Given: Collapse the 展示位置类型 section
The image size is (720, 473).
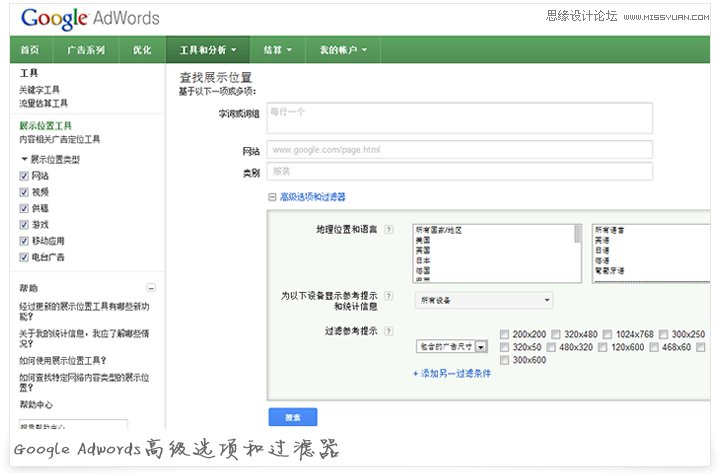Looking at the screenshot, I should tap(24, 159).
